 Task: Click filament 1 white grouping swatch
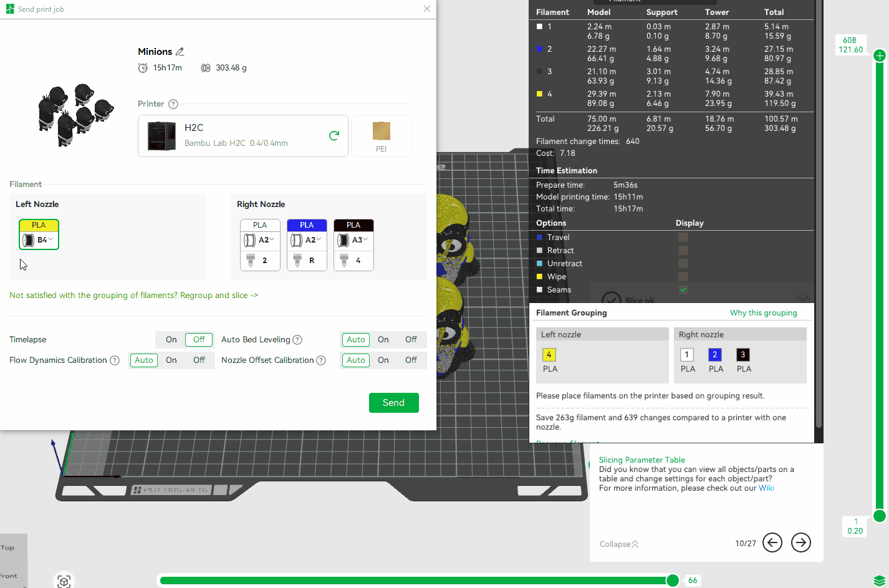click(x=687, y=355)
